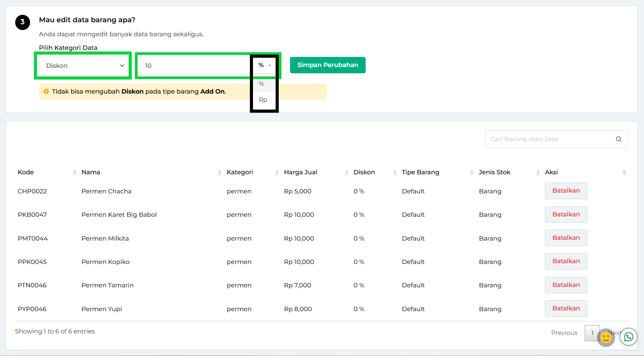This screenshot has width=644, height=356.
Task: Click code PTN0046 cell
Action: coord(32,285)
